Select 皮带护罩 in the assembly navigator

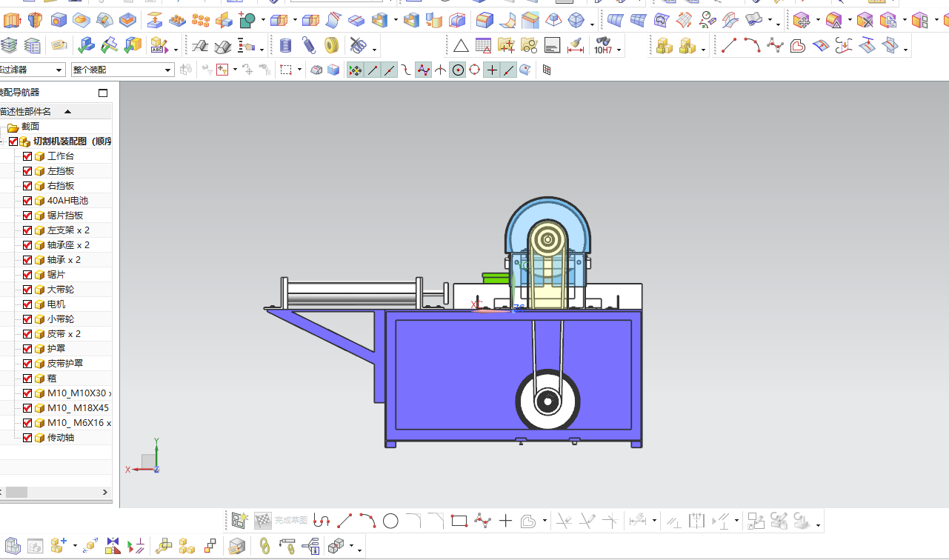(x=65, y=364)
